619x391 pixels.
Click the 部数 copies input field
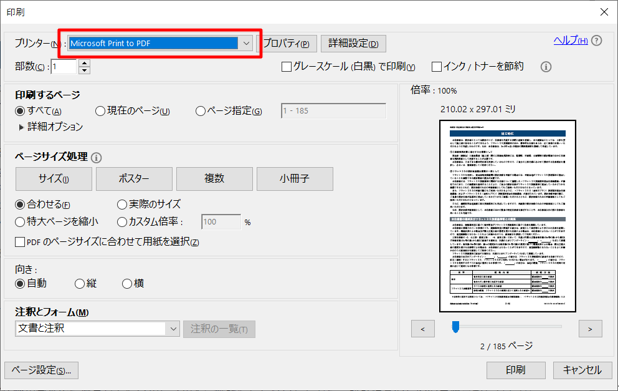(64, 67)
